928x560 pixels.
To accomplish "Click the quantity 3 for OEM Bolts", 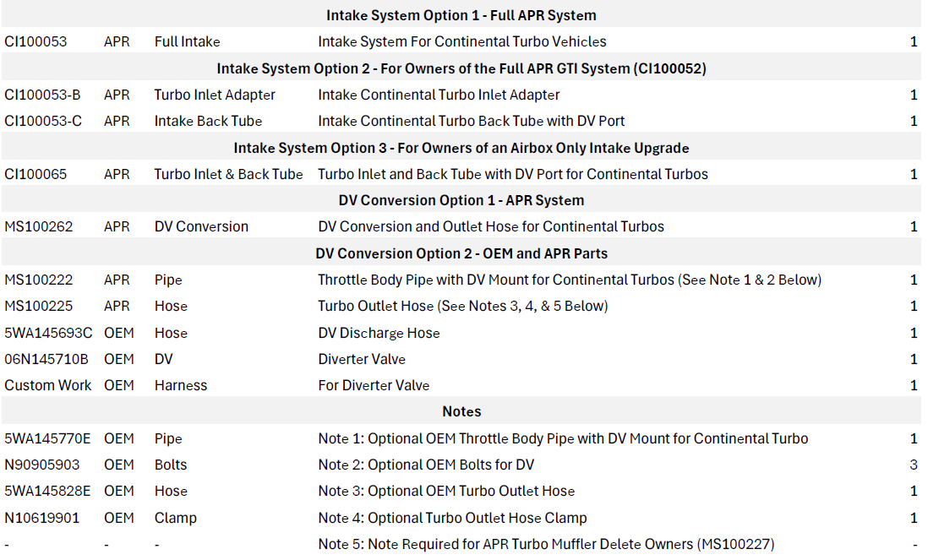I will click(913, 465).
